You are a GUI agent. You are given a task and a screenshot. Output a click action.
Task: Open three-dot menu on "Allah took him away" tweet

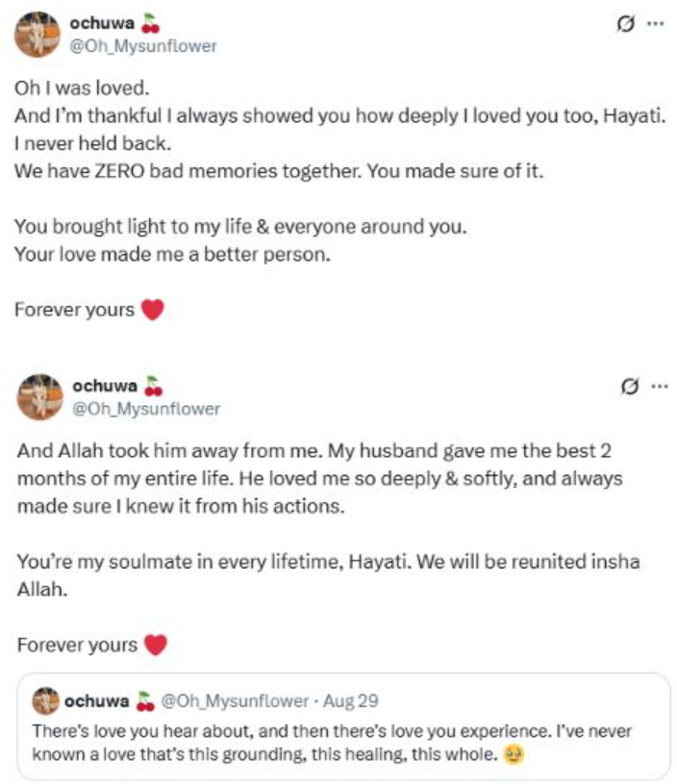tap(659, 387)
